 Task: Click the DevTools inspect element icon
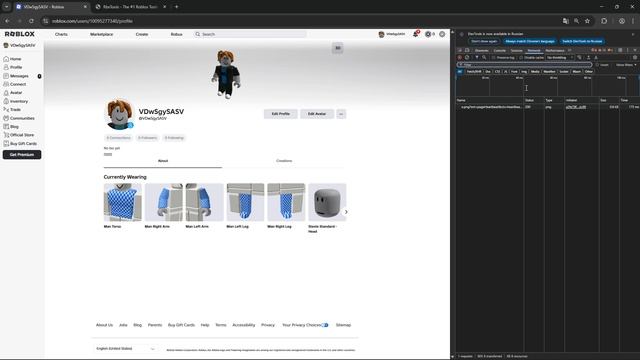point(460,51)
